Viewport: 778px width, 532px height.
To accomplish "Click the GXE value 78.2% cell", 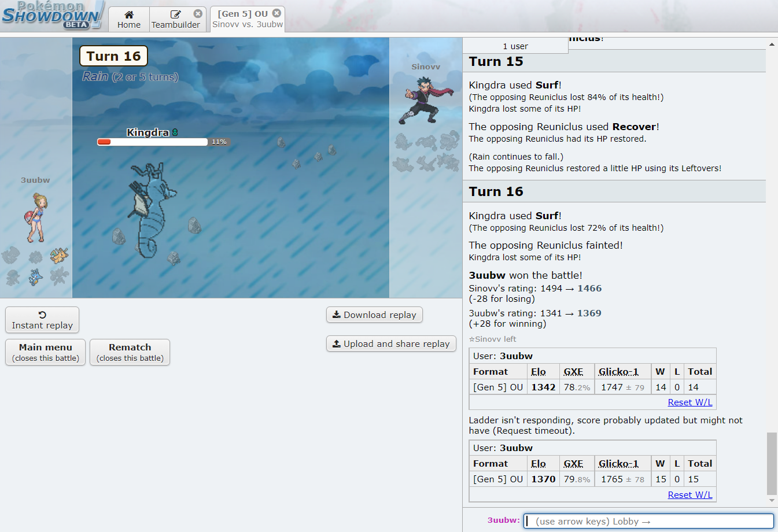I will click(x=577, y=387).
